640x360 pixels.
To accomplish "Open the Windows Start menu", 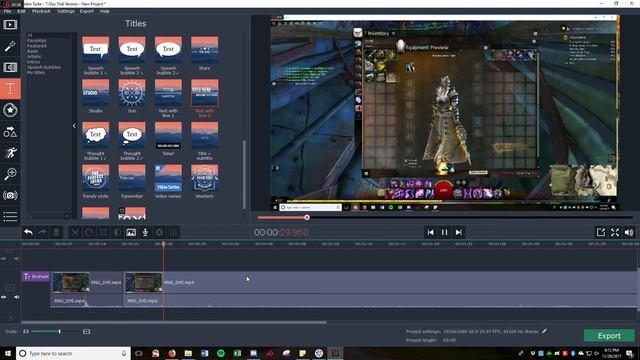I will pos(8,353).
